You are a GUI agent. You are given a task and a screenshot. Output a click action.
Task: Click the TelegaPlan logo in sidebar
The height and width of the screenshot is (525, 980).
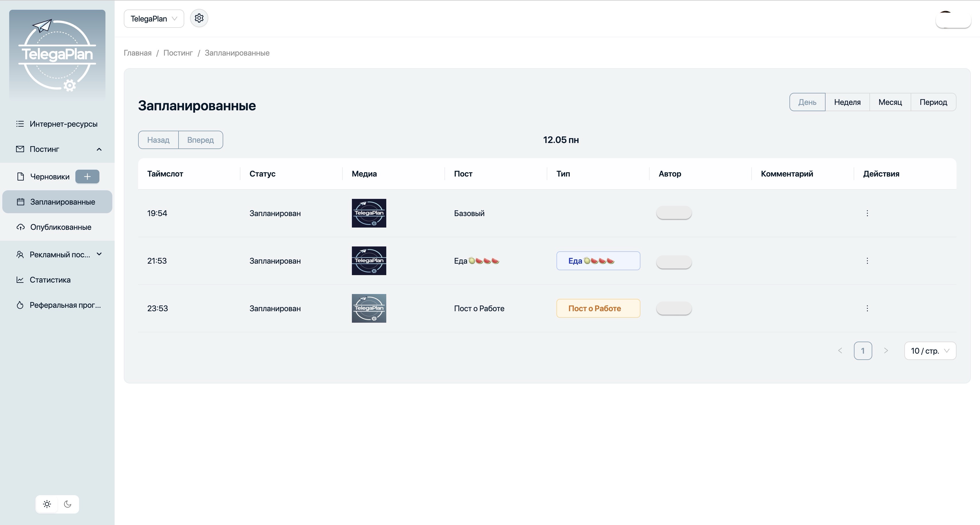click(x=57, y=55)
